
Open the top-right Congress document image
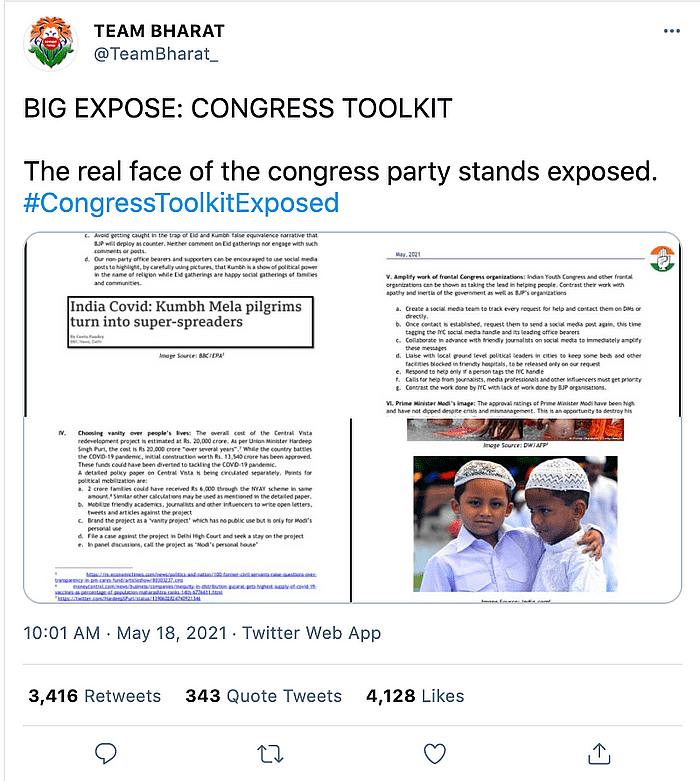click(517, 324)
